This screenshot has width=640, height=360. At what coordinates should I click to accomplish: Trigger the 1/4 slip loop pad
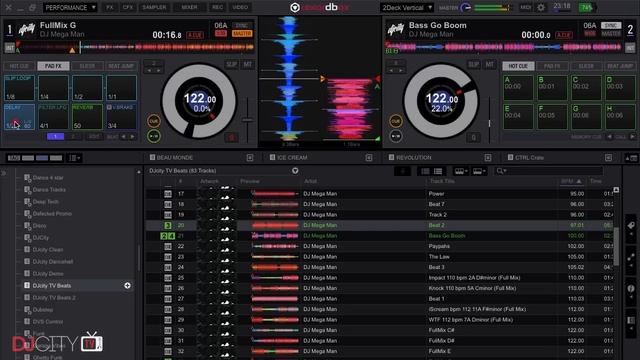tap(53, 87)
